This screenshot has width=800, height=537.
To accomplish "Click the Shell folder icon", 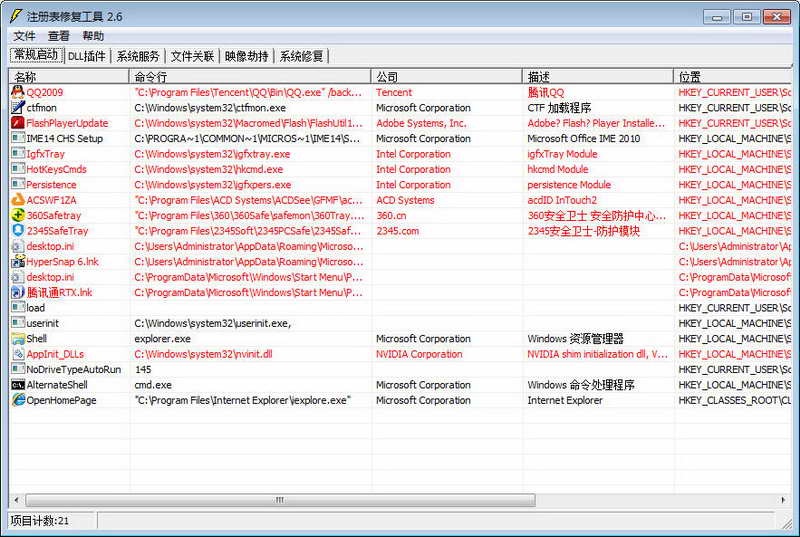I will click(18, 339).
